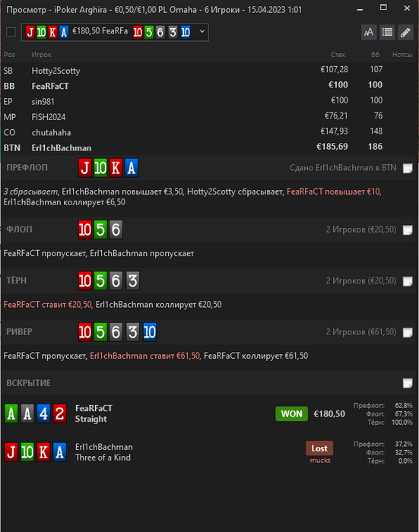Click the red 2 card of FeaRFaCT

pos(59,414)
